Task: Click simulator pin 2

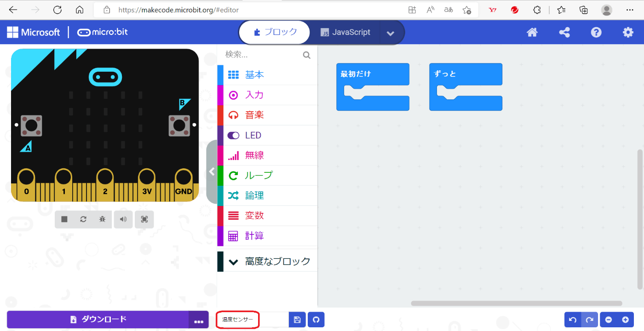Action: tap(105, 185)
